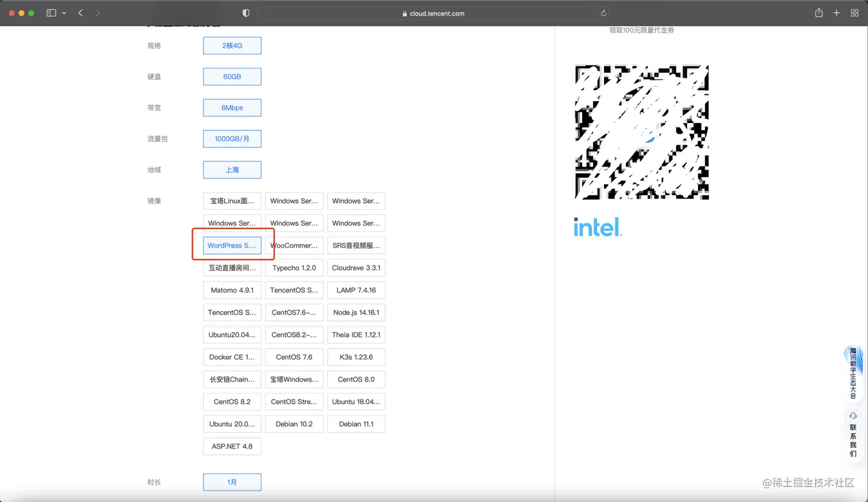Choose the CentOS Stre... image
This screenshot has height=502, width=868.
coord(294,401)
